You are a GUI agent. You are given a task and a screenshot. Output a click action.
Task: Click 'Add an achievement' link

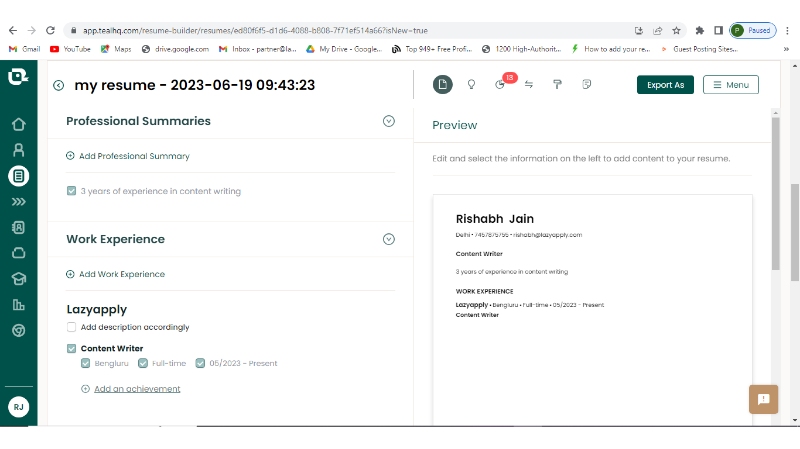tap(137, 389)
